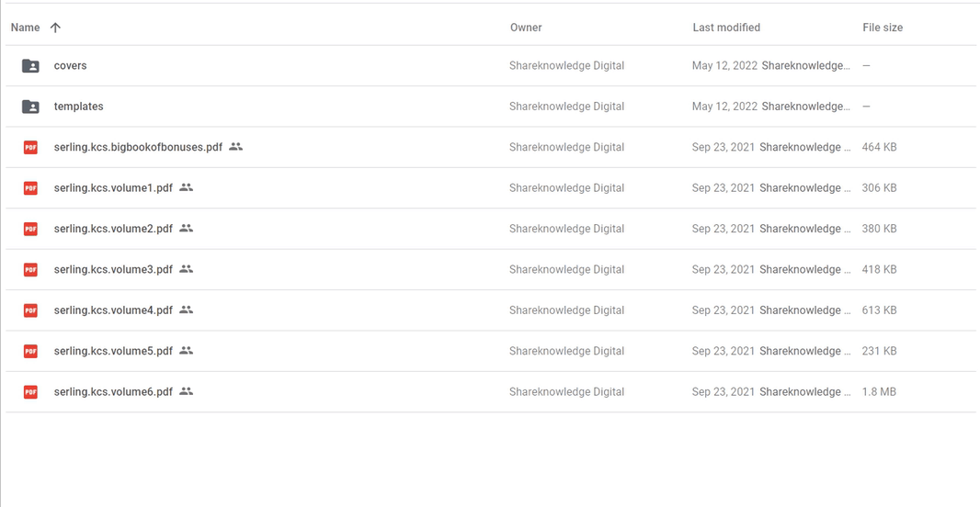Screen dimensions: 980x507
Task: Open the covers folder name
Action: coord(70,65)
